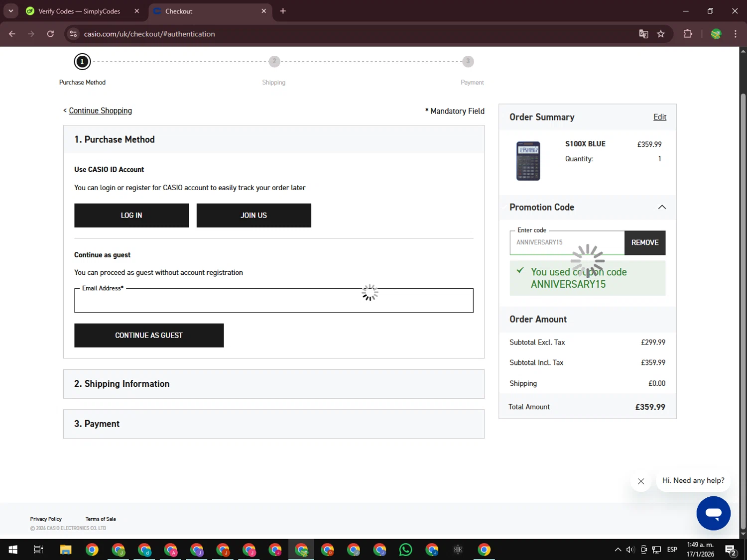Click step 3 Payment indicator
The width and height of the screenshot is (747, 560).
click(x=468, y=61)
